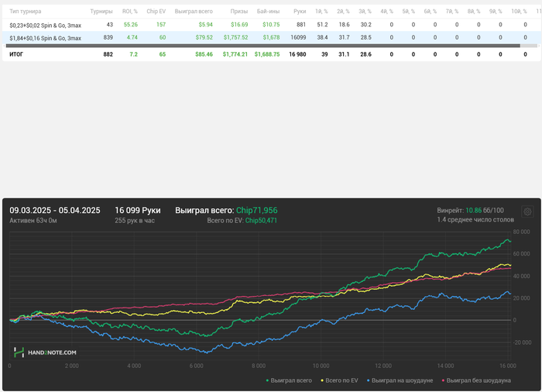Select the '$0,23+$0,02 Spin & Go, 3max' row
This screenshot has height=392, width=542.
[271, 25]
